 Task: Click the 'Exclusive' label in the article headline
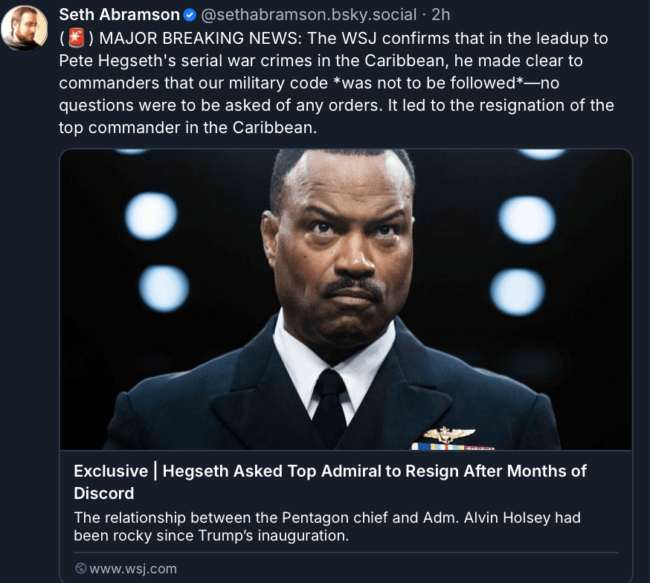[x=111, y=471]
